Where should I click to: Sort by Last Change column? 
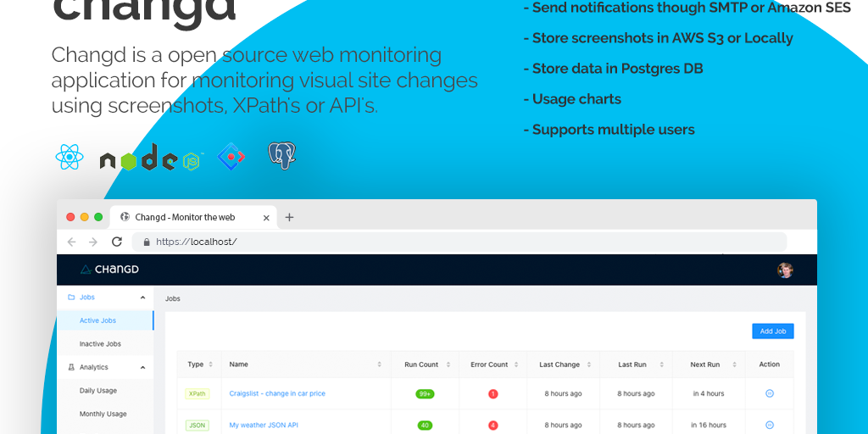588,364
